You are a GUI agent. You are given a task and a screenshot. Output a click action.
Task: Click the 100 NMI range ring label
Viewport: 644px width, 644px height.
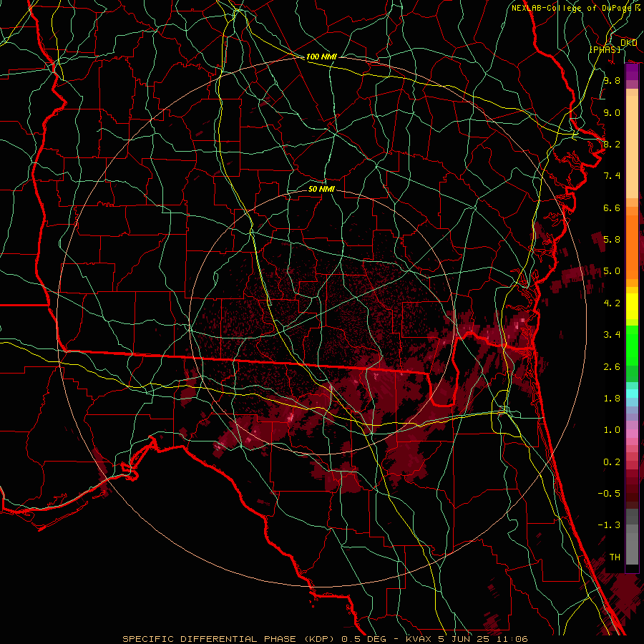tap(321, 57)
